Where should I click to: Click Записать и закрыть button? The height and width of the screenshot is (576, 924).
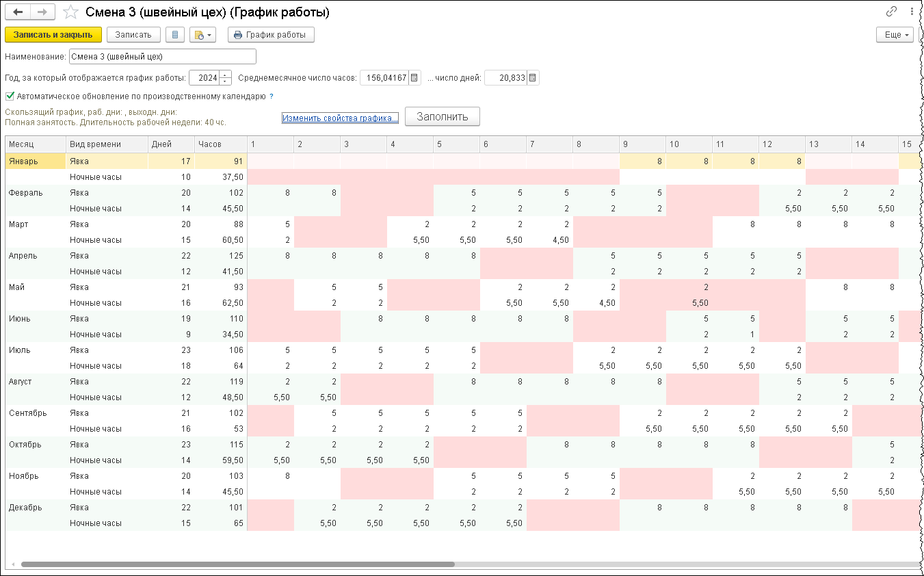pos(53,35)
